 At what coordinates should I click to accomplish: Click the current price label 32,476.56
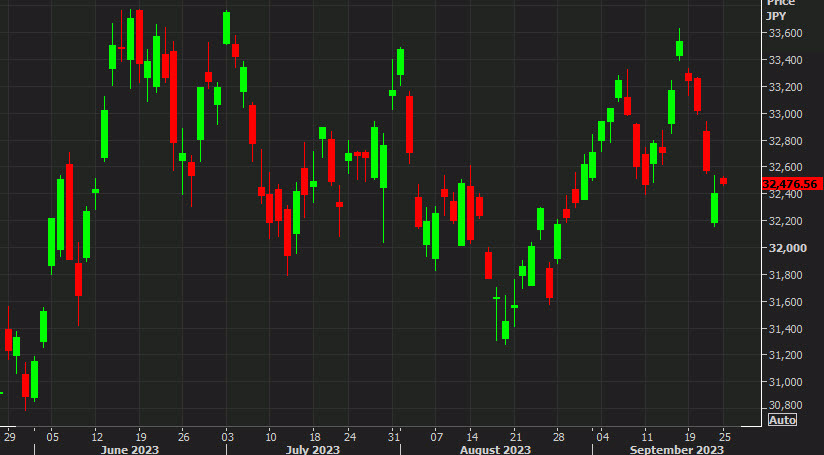click(789, 184)
